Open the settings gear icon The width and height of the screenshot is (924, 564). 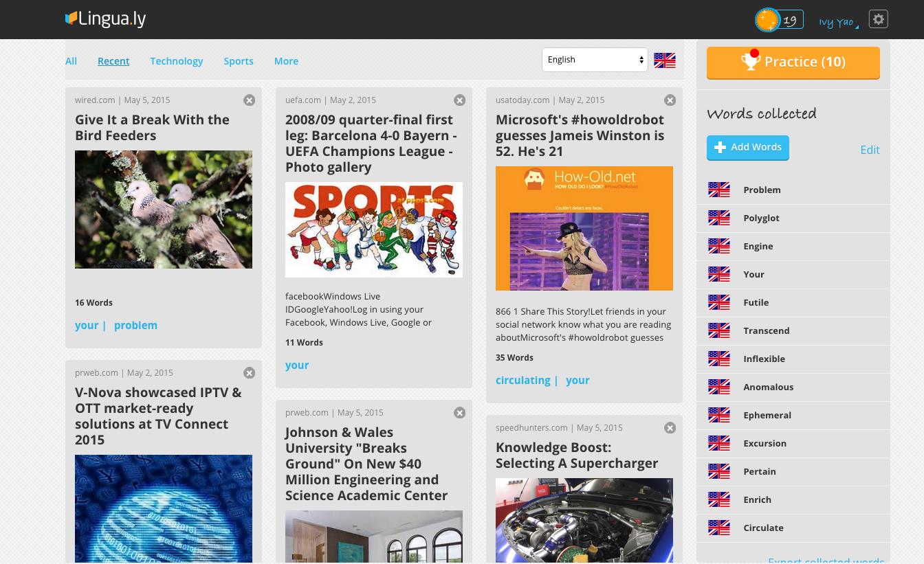(879, 19)
